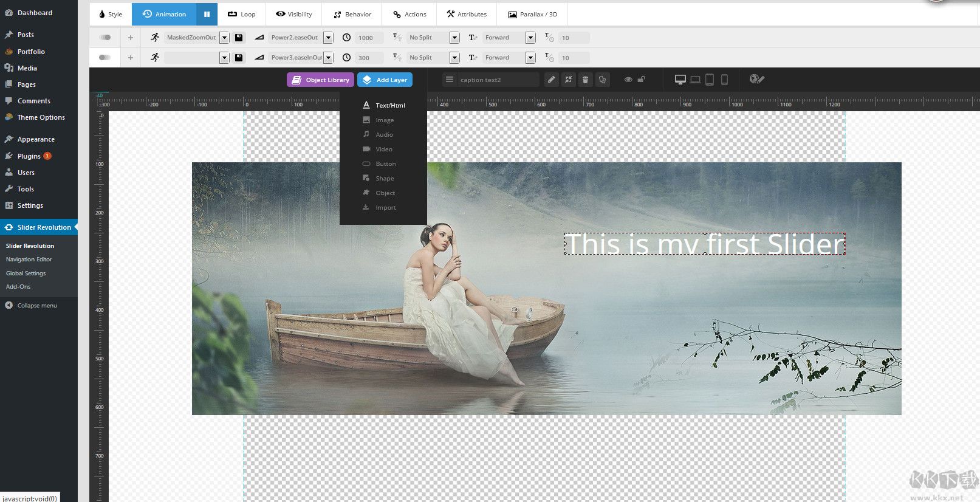This screenshot has height=502, width=980.
Task: Switch to the tablet device preview icon
Action: [709, 80]
